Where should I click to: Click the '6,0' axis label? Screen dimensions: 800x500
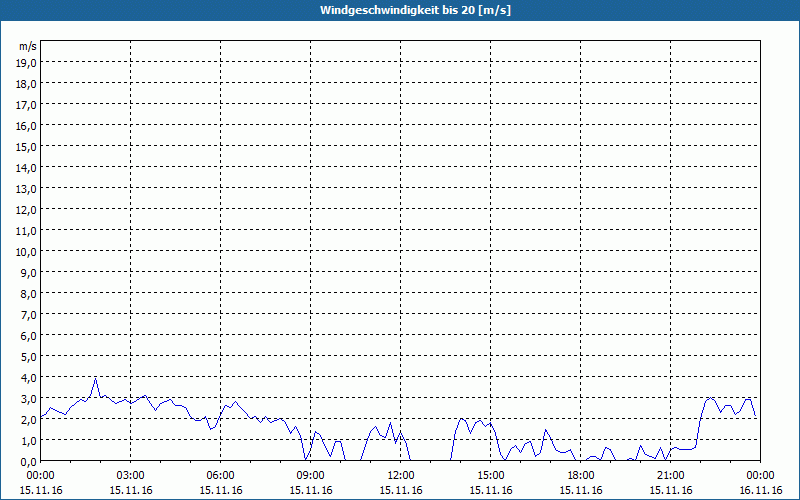(x=28, y=335)
